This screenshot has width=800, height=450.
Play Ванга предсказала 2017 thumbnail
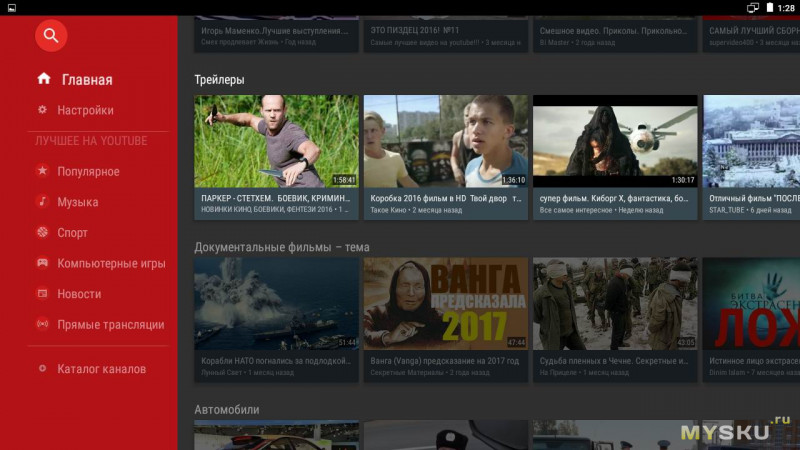pyautogui.click(x=445, y=304)
